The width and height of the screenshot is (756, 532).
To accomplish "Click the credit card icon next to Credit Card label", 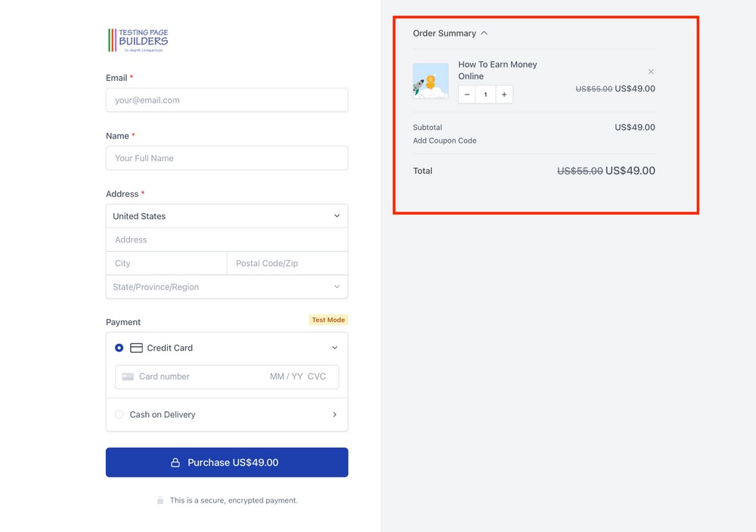I will 138,348.
